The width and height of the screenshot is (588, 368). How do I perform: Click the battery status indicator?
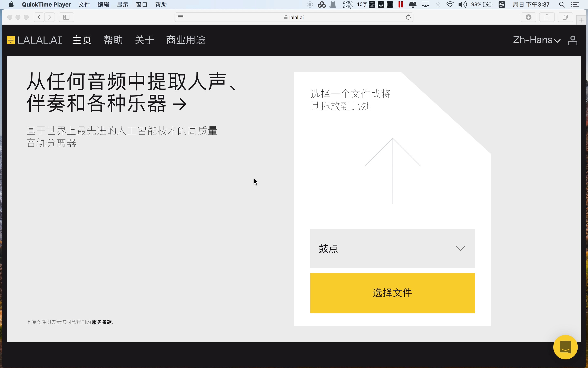[x=482, y=4]
